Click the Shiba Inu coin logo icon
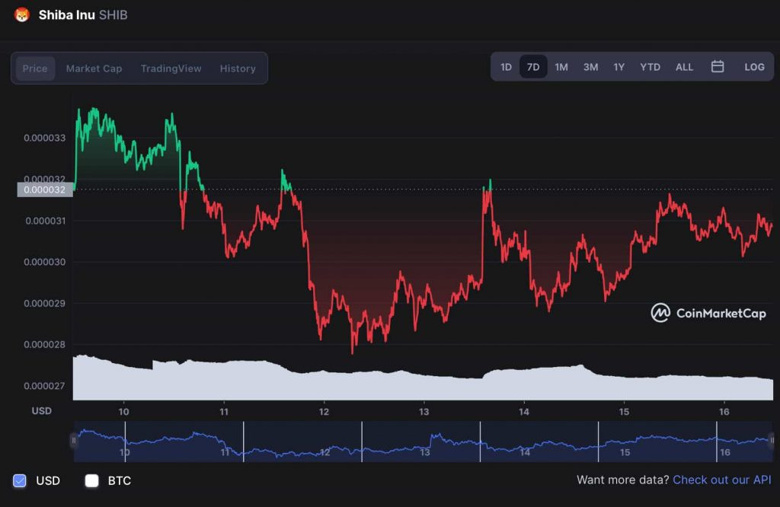 pyautogui.click(x=21, y=15)
